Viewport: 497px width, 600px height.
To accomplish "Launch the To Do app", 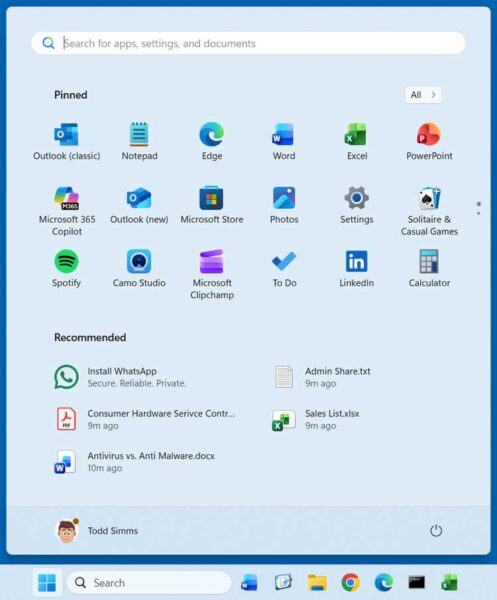I will tap(284, 269).
